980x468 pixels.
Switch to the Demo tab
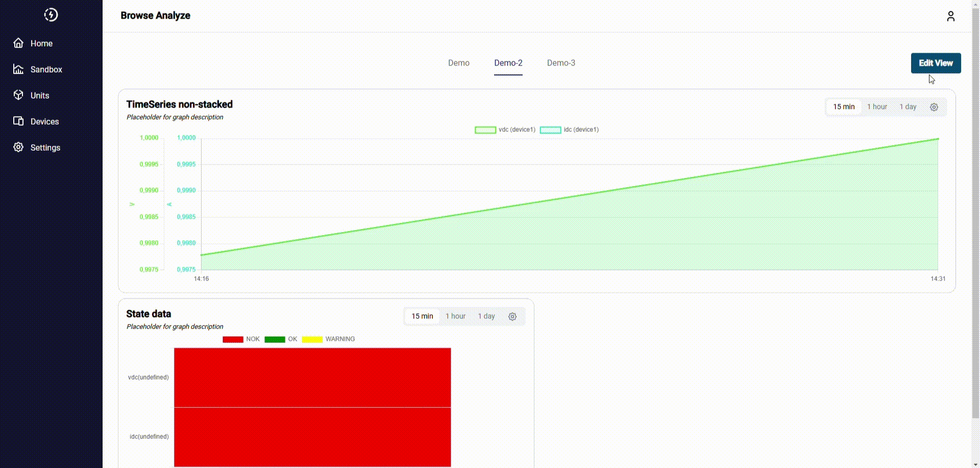459,63
